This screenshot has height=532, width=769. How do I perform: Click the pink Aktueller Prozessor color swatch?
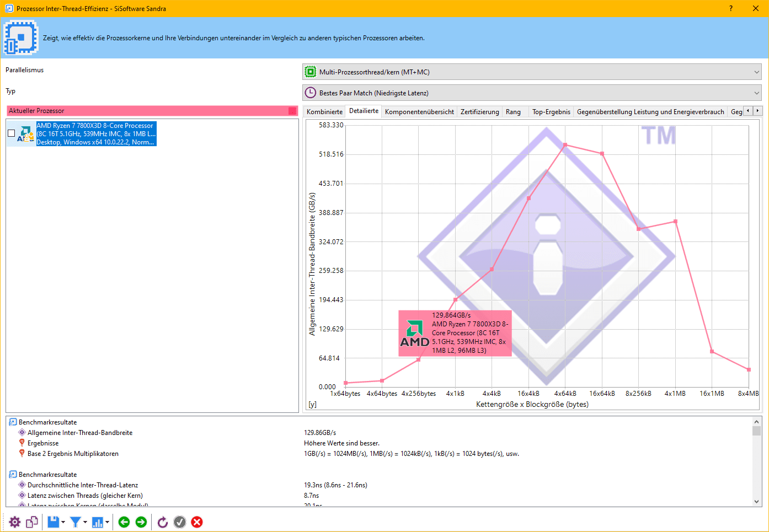292,111
